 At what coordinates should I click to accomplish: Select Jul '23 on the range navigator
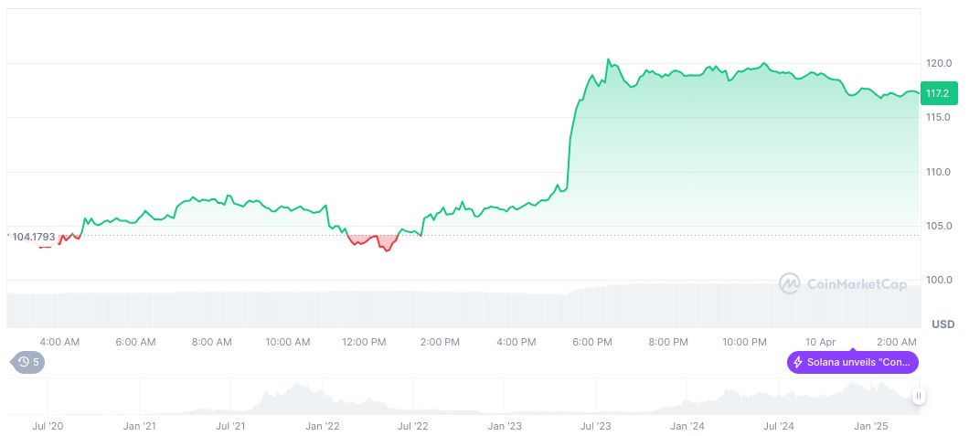[596, 426]
